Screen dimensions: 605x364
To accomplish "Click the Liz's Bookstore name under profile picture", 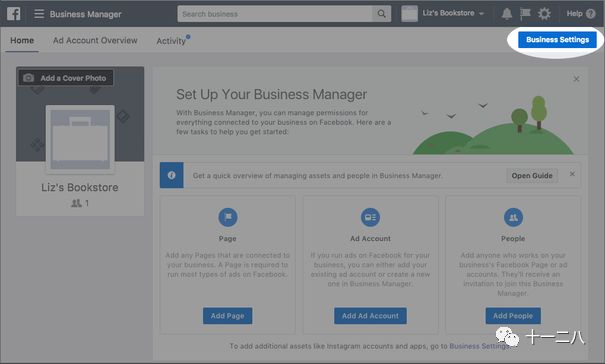I will click(80, 187).
